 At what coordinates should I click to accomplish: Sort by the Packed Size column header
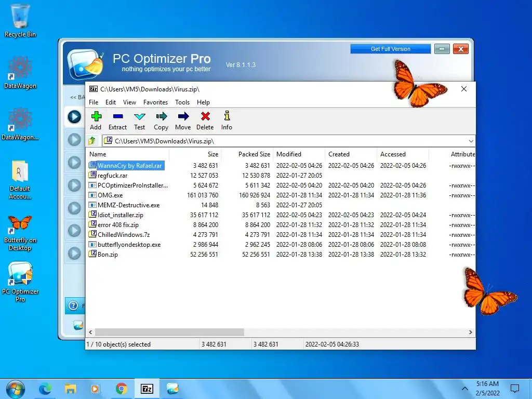click(x=247, y=154)
